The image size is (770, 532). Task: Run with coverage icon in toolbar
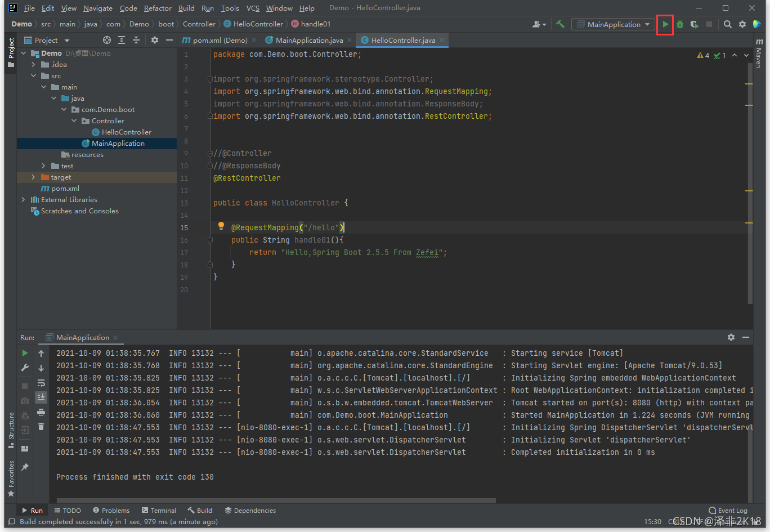pyautogui.click(x=695, y=24)
